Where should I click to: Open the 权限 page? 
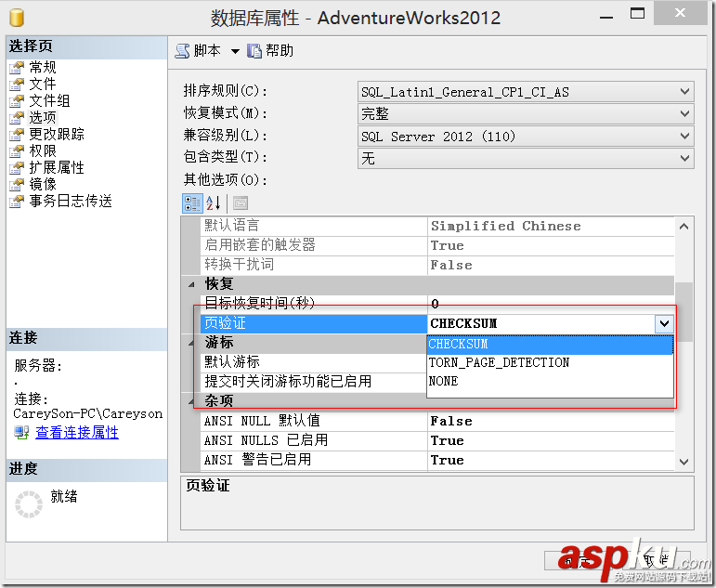coord(43,150)
